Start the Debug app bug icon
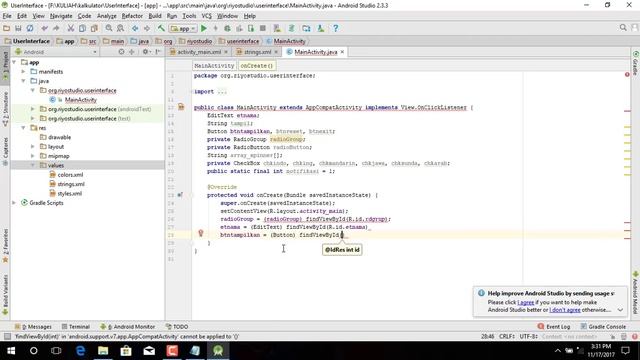 [227, 28]
